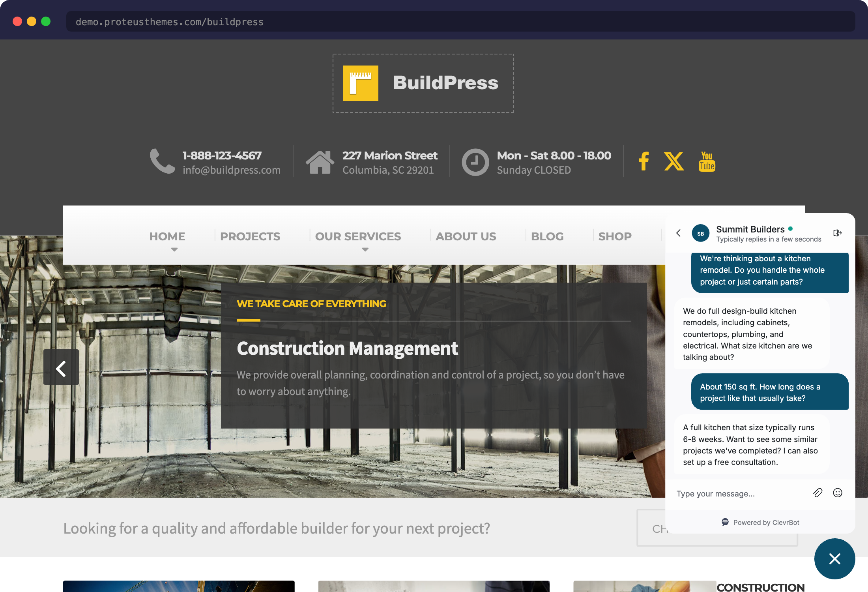Close the chat with the round X button

pyautogui.click(x=834, y=559)
